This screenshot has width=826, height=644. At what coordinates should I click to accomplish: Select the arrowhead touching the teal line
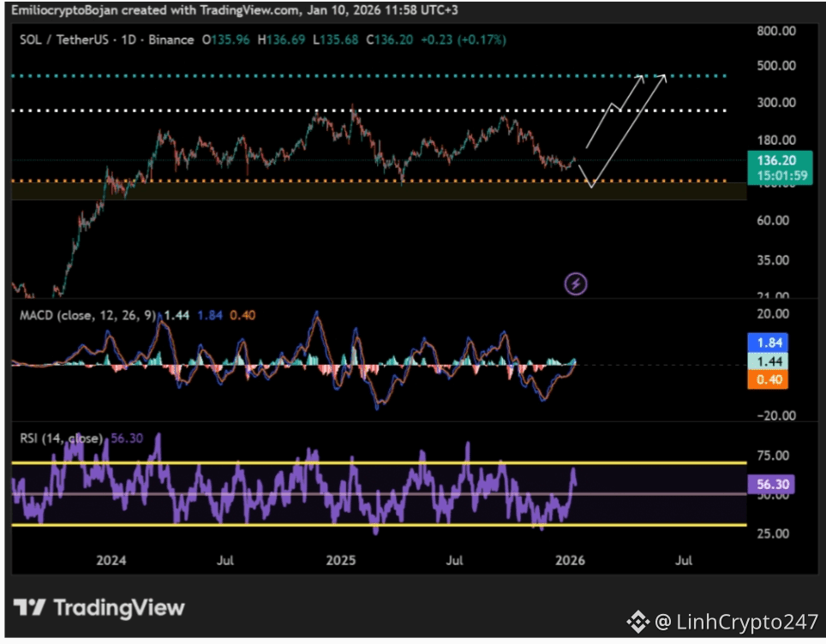pos(662,78)
